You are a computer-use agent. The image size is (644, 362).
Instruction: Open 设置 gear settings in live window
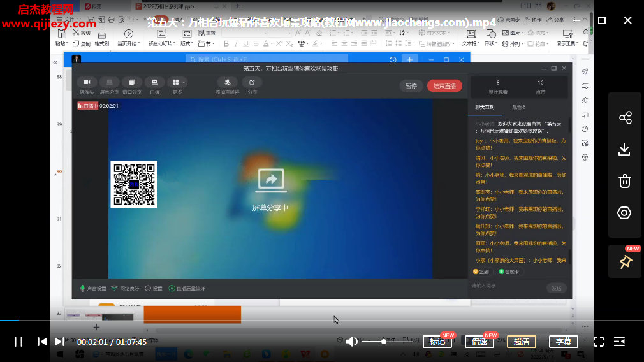[x=154, y=289]
